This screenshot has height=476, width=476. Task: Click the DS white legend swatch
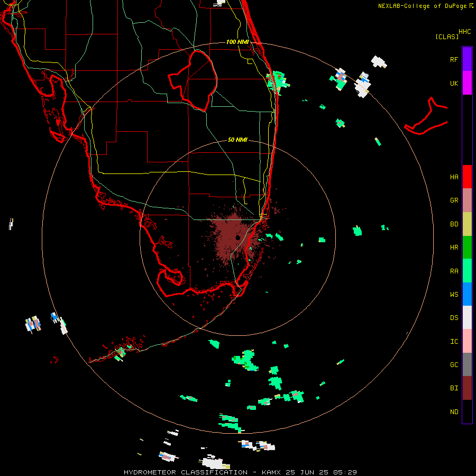click(x=467, y=317)
